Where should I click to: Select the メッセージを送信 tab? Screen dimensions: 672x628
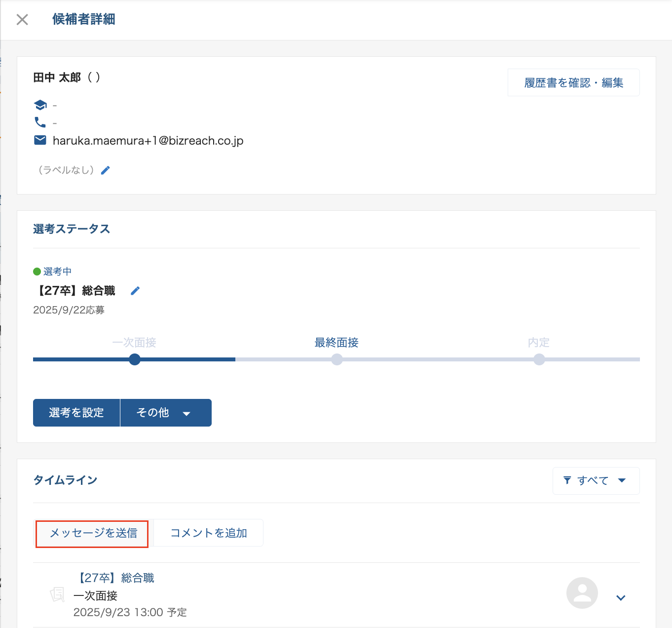[x=93, y=533]
